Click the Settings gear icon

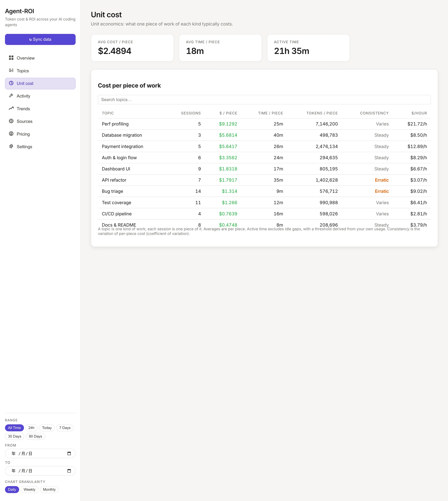pos(11,146)
